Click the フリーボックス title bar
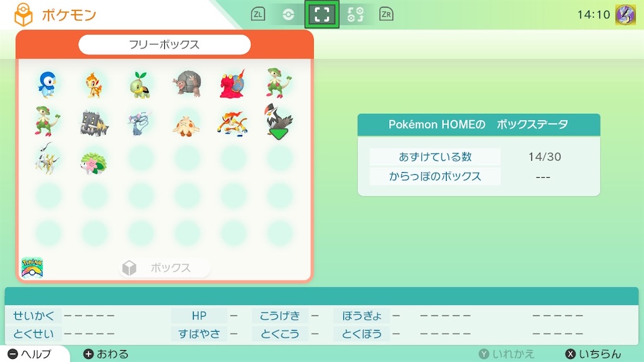 (x=164, y=44)
